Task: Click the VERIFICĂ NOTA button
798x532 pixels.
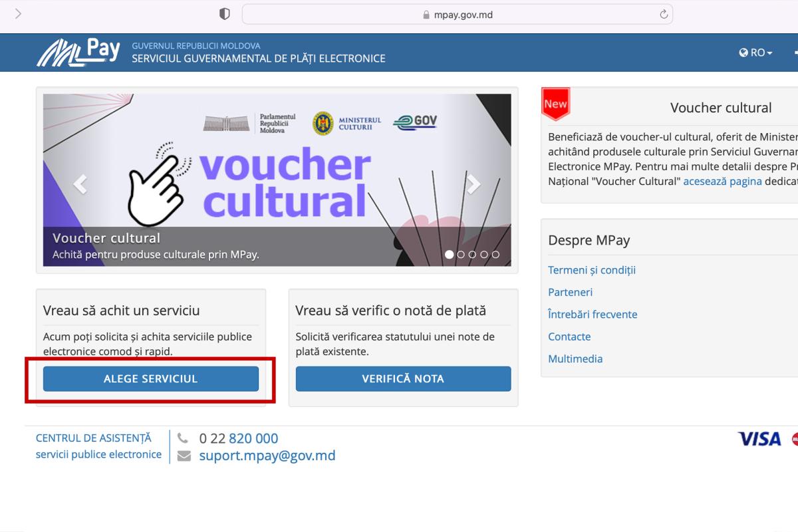Action: click(x=404, y=379)
